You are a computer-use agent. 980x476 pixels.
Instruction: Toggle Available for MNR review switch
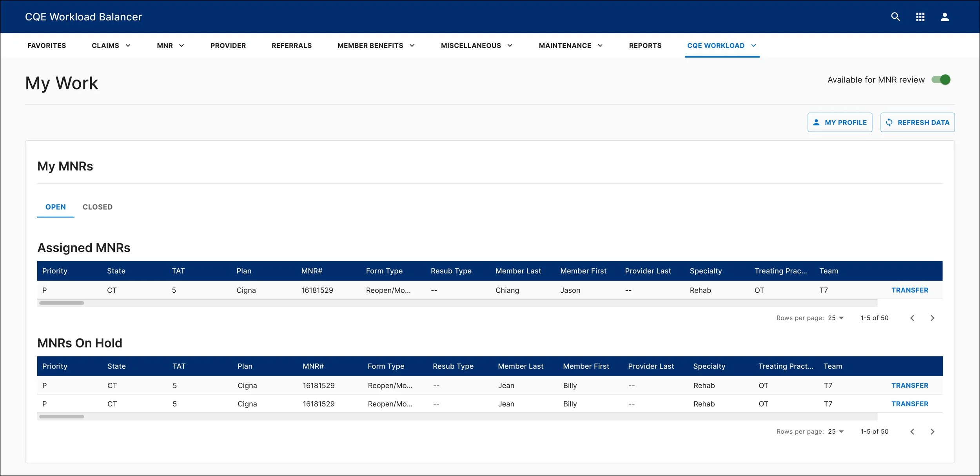point(941,80)
